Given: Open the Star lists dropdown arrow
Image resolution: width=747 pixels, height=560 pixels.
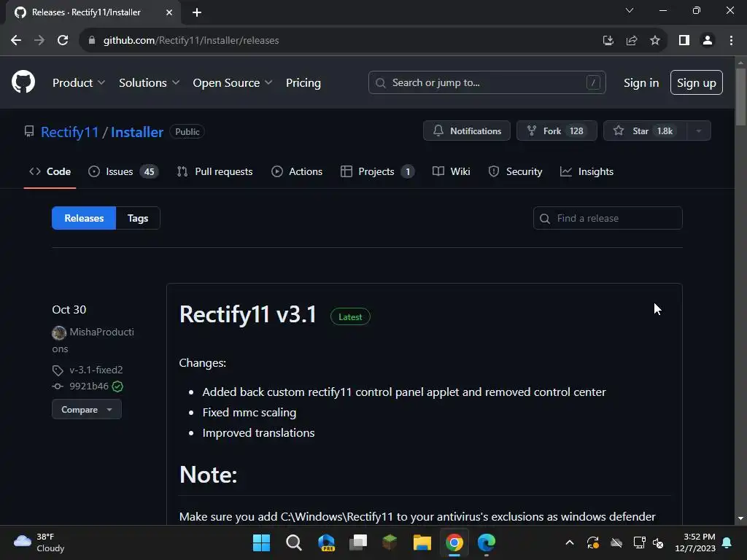Looking at the screenshot, I should click(699, 131).
